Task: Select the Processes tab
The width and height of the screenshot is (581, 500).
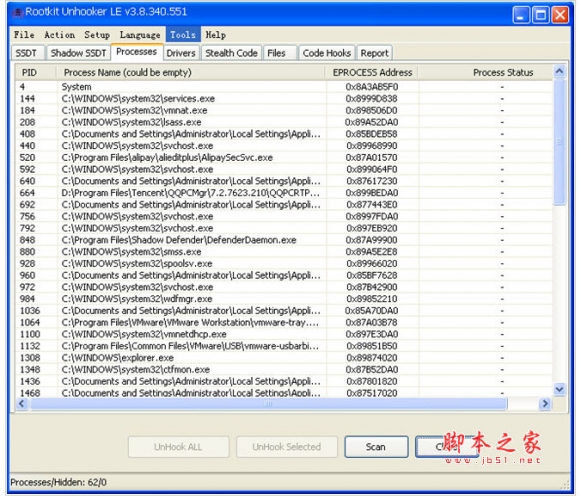Action: coord(136,52)
